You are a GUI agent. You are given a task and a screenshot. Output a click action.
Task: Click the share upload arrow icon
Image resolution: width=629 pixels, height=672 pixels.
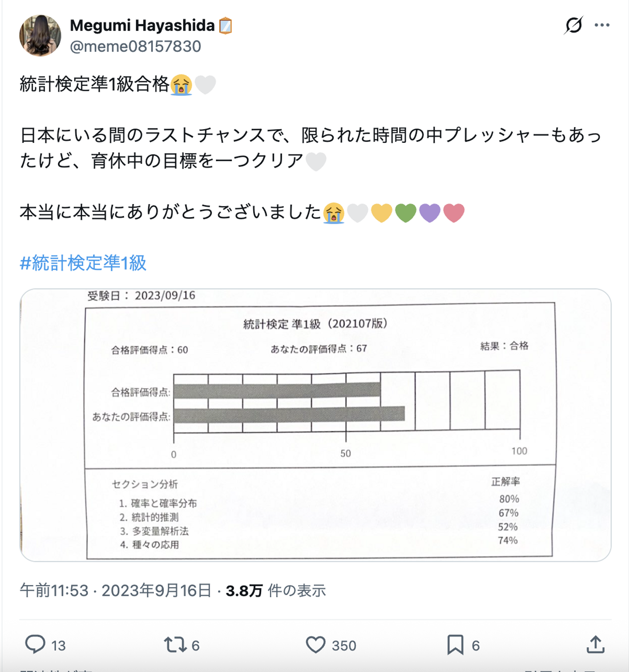point(595,644)
